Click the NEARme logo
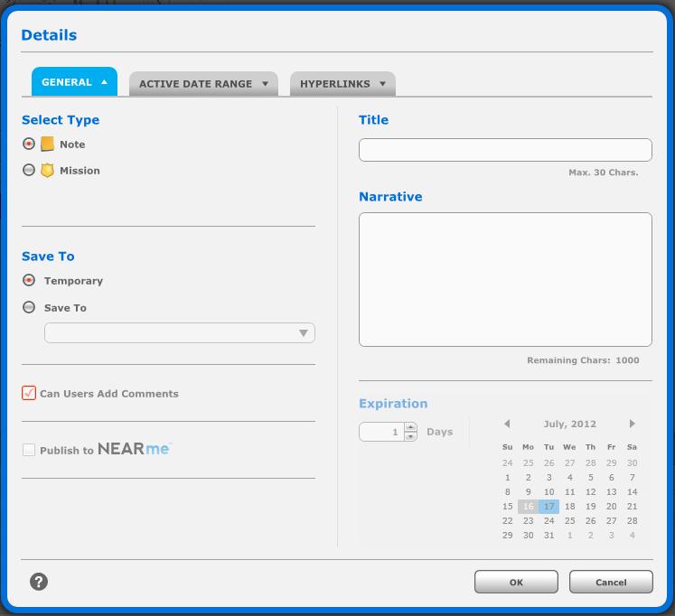 133,449
